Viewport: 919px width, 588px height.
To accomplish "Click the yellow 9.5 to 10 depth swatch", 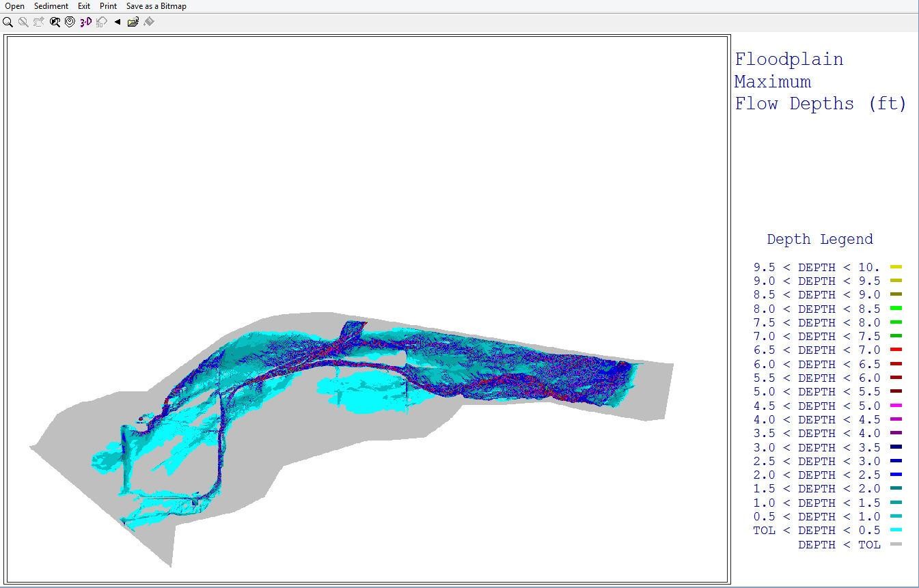I will tap(896, 267).
